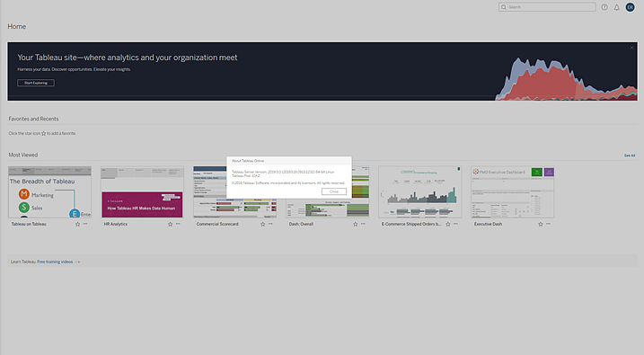Dismiss the welcome banner with its X
The width and height of the screenshot is (644, 355).
[x=631, y=48]
